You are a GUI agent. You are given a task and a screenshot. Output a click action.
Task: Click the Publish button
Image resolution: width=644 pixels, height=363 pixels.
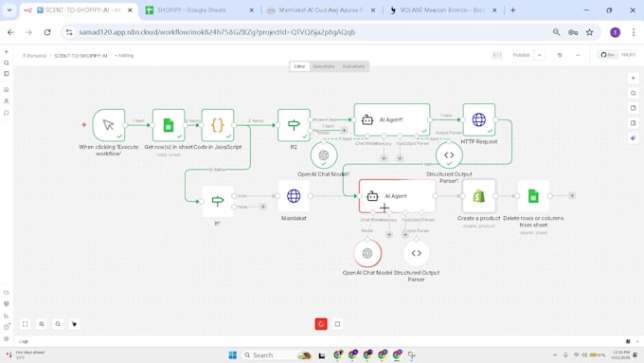point(521,55)
